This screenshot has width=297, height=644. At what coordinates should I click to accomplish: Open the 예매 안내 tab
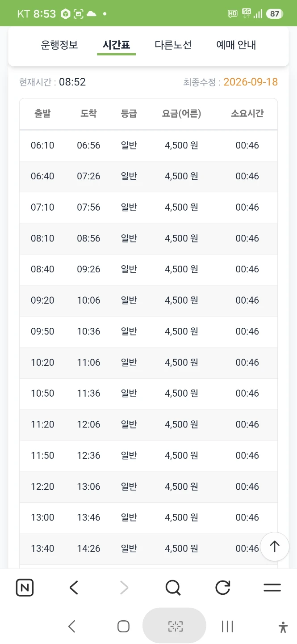pos(236,45)
